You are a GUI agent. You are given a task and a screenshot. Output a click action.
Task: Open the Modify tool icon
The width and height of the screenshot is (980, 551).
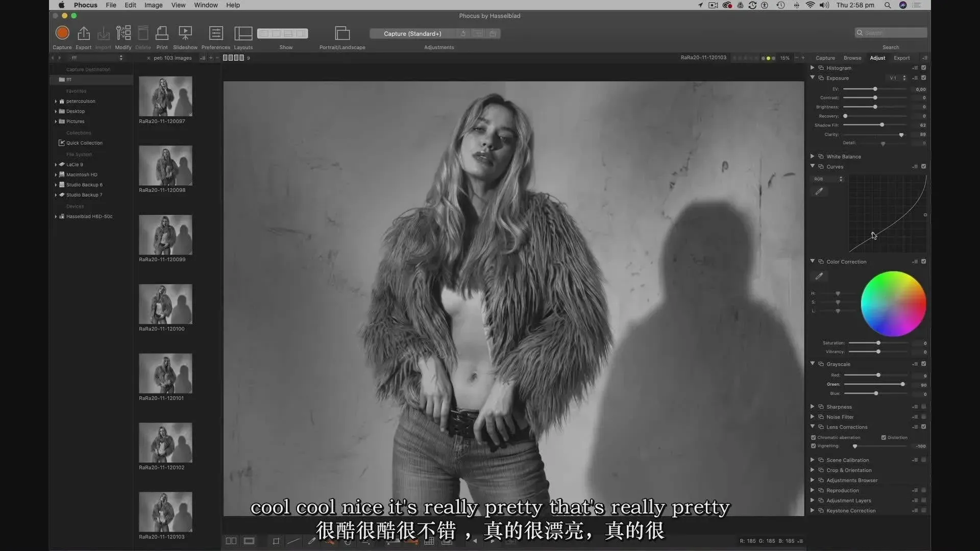(123, 33)
